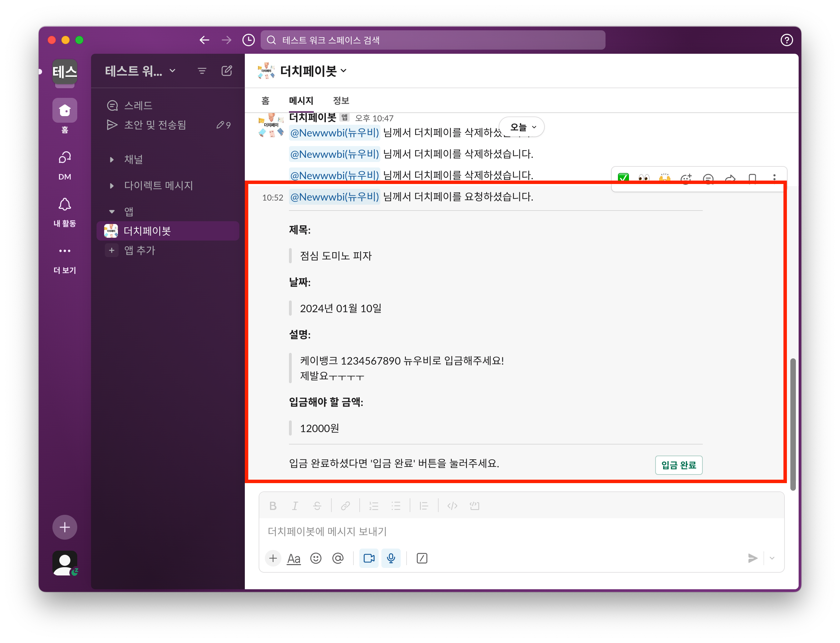The height and width of the screenshot is (643, 840).
Task: Toggle inline code formatting
Action: click(452, 506)
